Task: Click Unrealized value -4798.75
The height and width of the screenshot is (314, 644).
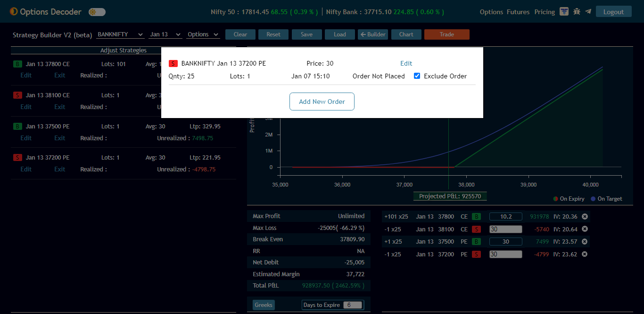Action: (204, 169)
